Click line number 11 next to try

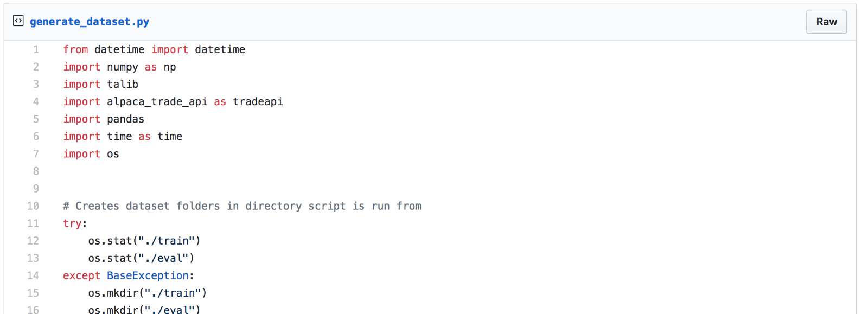pyautogui.click(x=33, y=223)
